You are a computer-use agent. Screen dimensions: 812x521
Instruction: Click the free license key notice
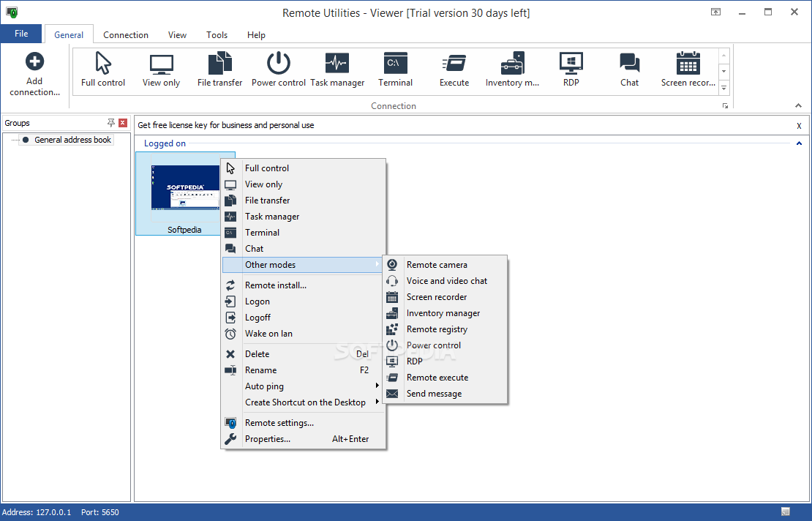coord(226,125)
